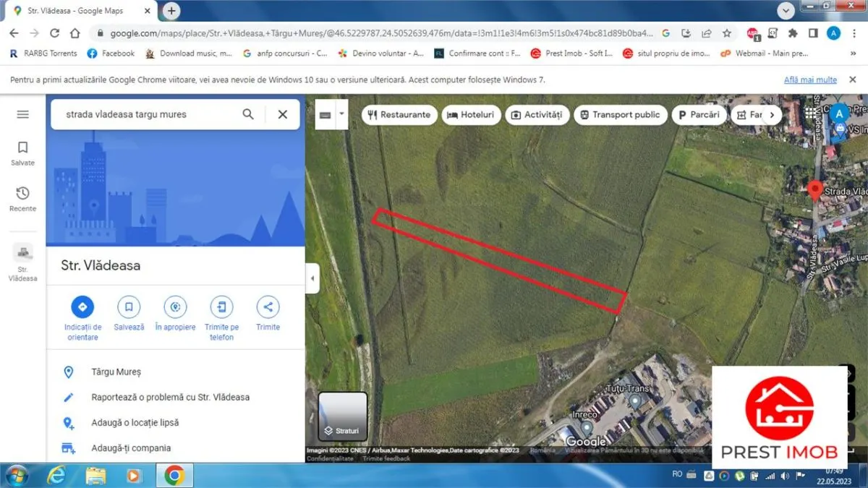
Task: Select the Restaurante category chip
Action: (399, 115)
